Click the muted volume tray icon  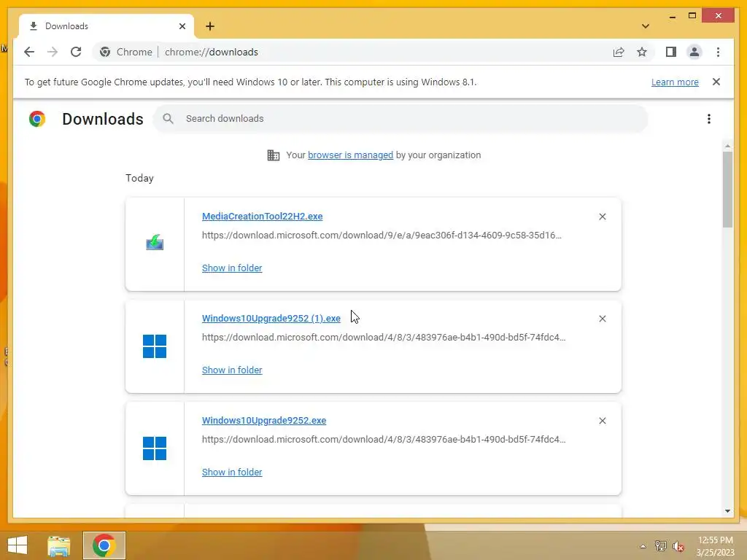[x=678, y=546]
